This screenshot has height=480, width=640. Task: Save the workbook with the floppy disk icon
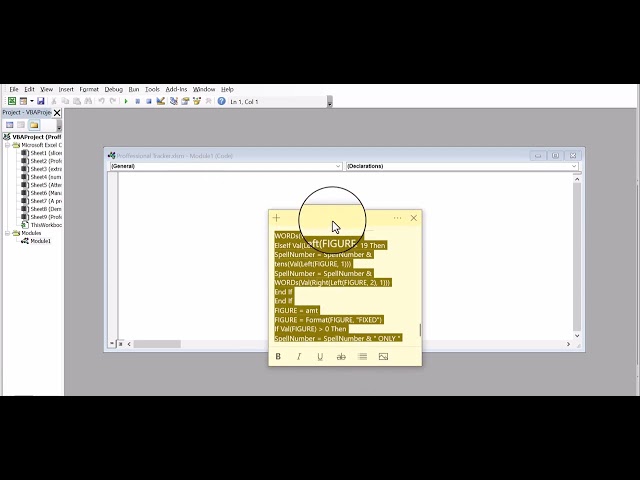[x=40, y=101]
